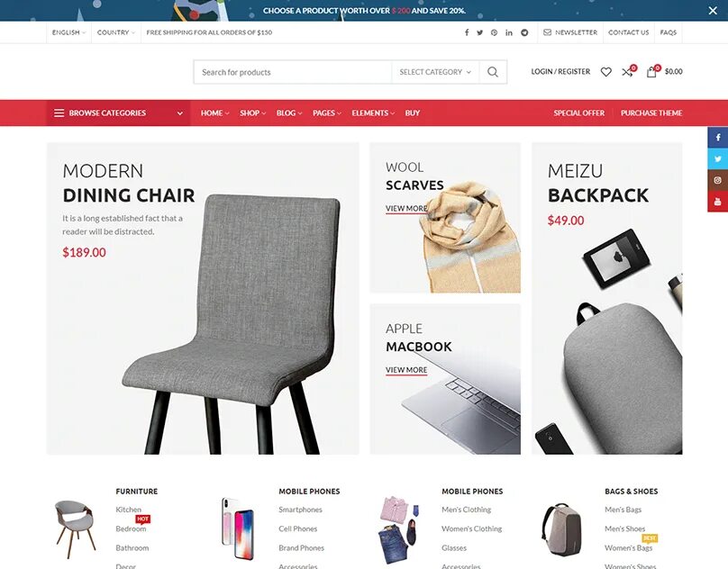Click the Instagram sticky side button
Screen dimensions: 728x569
pos(718,180)
